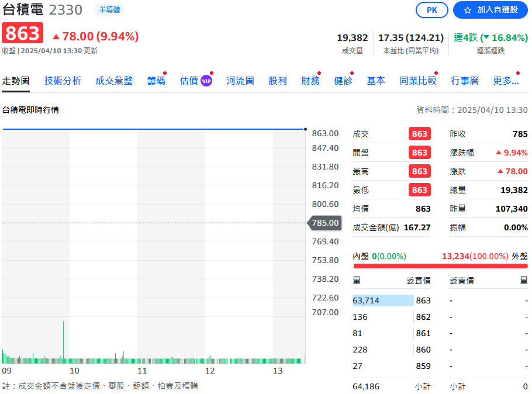The height and width of the screenshot is (394, 532).
Task: Click the 振幅 0.00% value
Action: pyautogui.click(x=516, y=227)
